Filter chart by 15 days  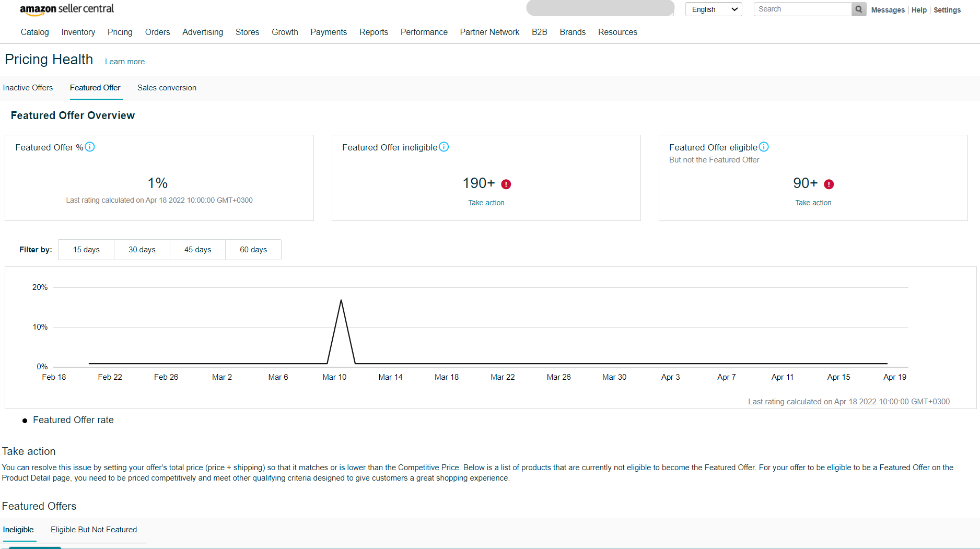[x=86, y=250]
